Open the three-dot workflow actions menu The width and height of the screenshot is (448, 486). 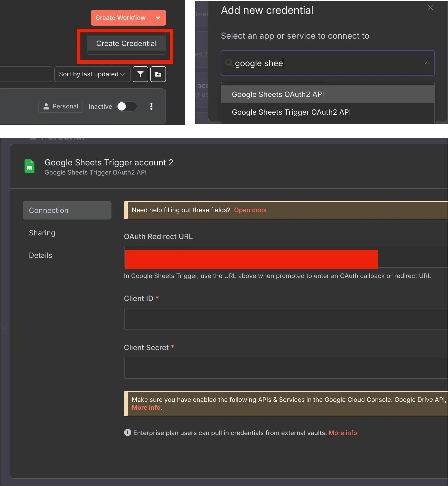pyautogui.click(x=151, y=106)
